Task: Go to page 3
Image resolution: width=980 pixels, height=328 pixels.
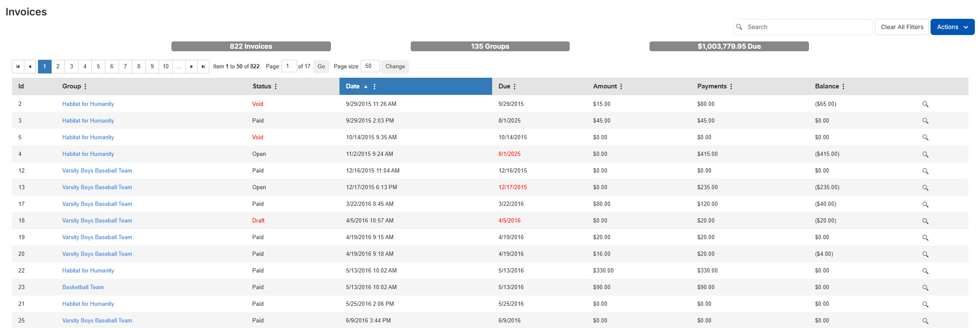Action: 72,67
